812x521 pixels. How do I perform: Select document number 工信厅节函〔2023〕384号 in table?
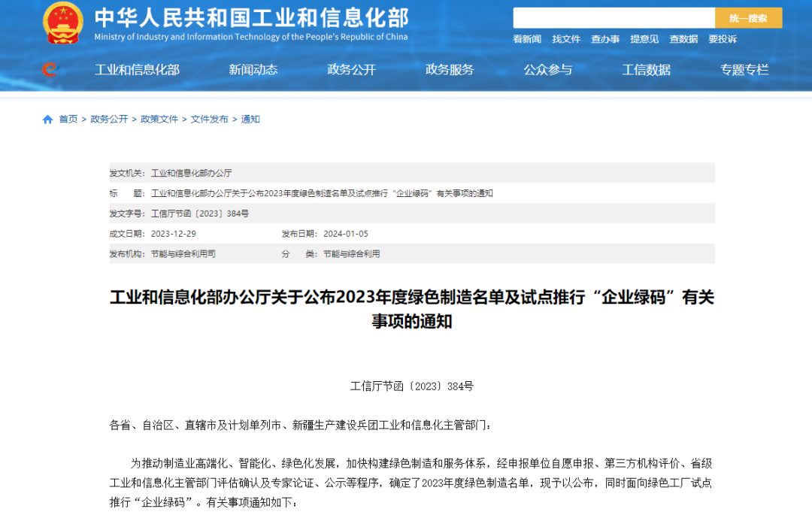pyautogui.click(x=200, y=214)
